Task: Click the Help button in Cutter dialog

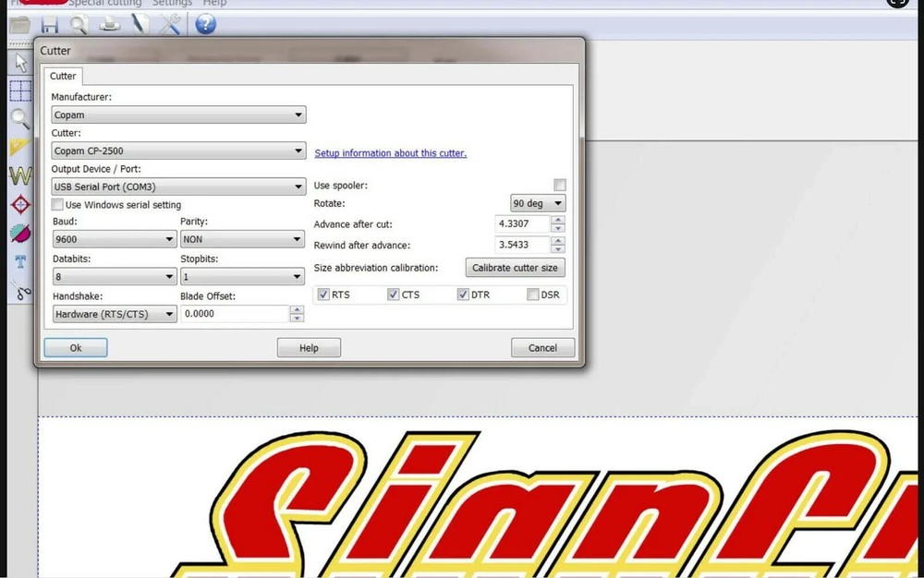Action: click(309, 348)
